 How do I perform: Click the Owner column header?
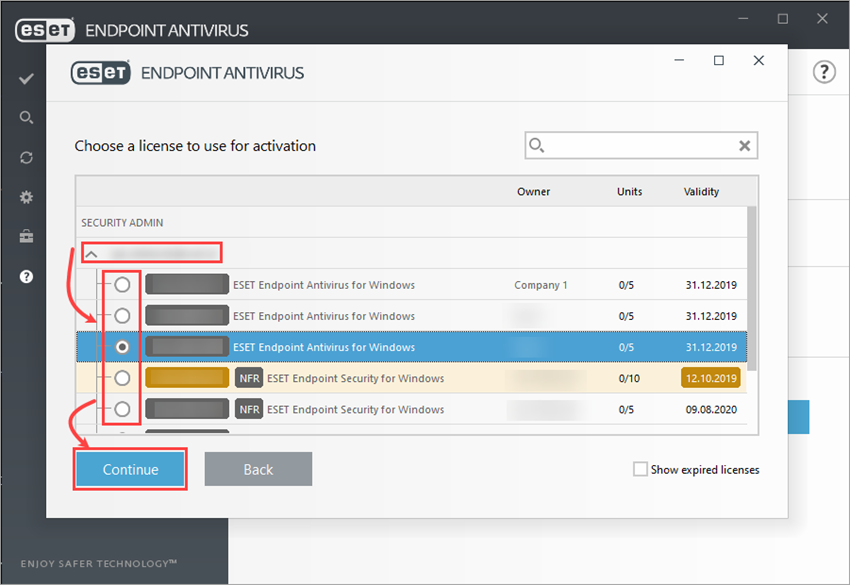point(533,191)
